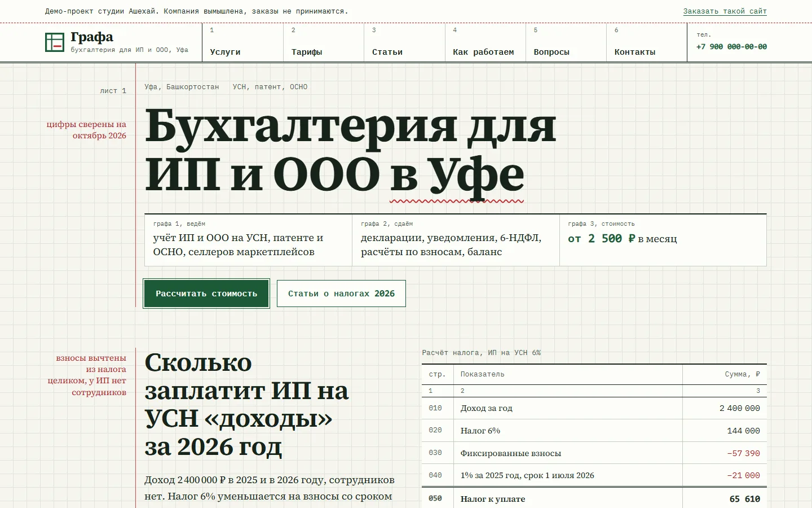Screen dimensions: 812x508
Task: Click row code 030 in the table
Action: point(435,453)
